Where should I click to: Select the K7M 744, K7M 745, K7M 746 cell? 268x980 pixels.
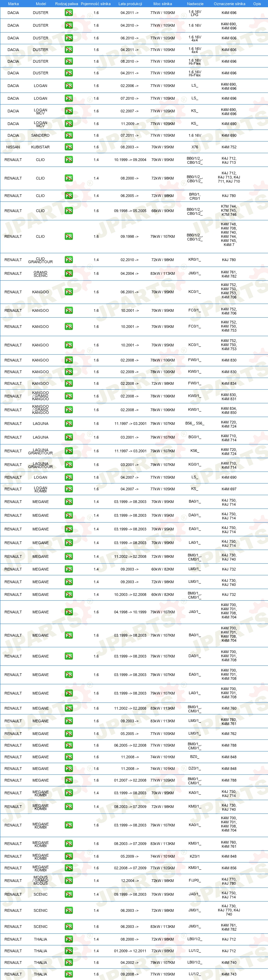(229, 211)
